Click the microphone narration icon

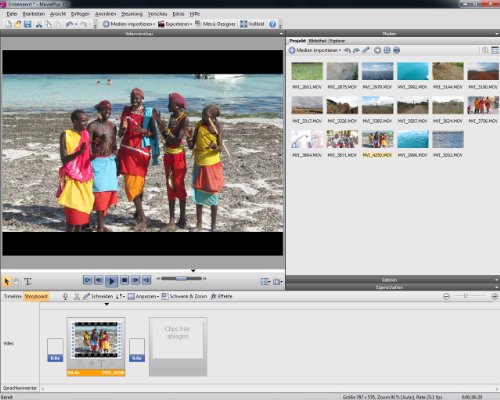click(65, 296)
